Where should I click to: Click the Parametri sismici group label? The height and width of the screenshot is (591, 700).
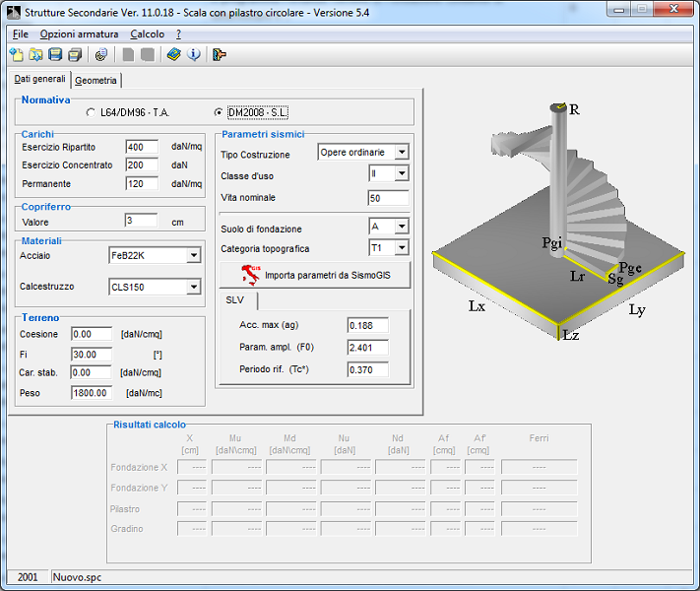click(263, 134)
